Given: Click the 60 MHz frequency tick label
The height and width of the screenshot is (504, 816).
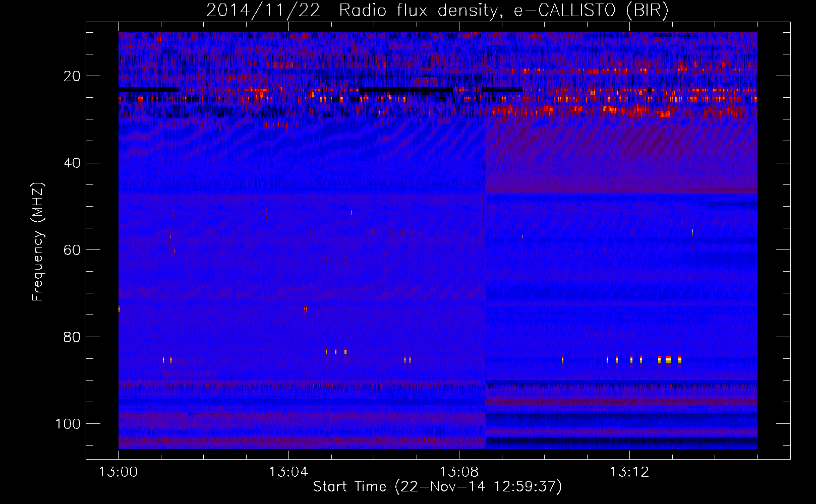Looking at the screenshot, I should [73, 250].
